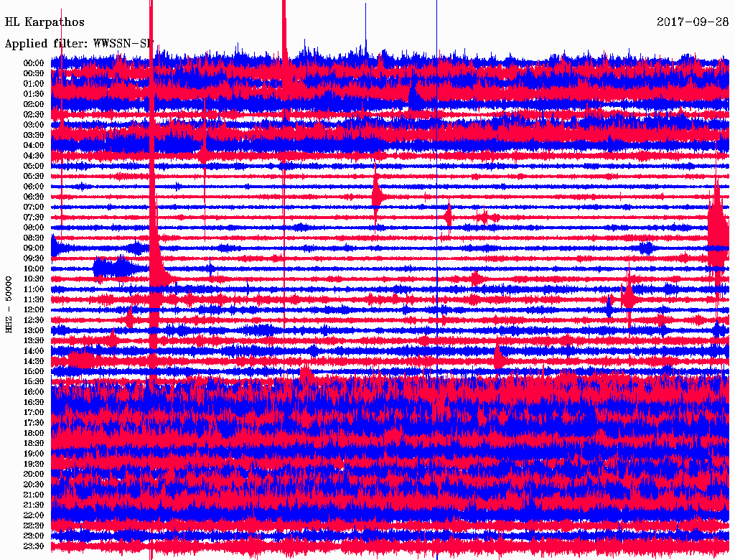Select the 19:30 time label
This screenshot has height=560, width=735.
pos(34,465)
